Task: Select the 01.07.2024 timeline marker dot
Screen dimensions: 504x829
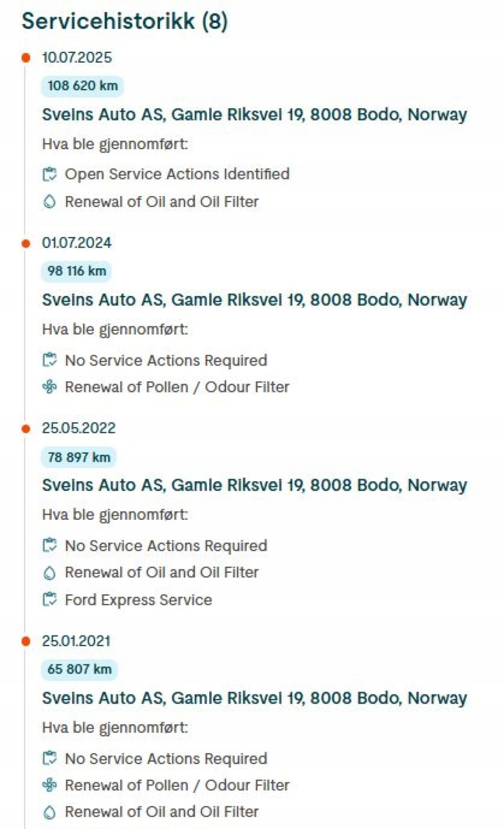Action: pyautogui.click(x=25, y=244)
